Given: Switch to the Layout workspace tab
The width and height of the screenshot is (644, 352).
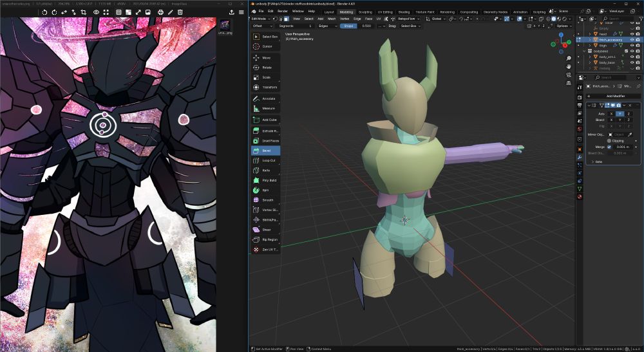Looking at the screenshot, I should tap(329, 12).
